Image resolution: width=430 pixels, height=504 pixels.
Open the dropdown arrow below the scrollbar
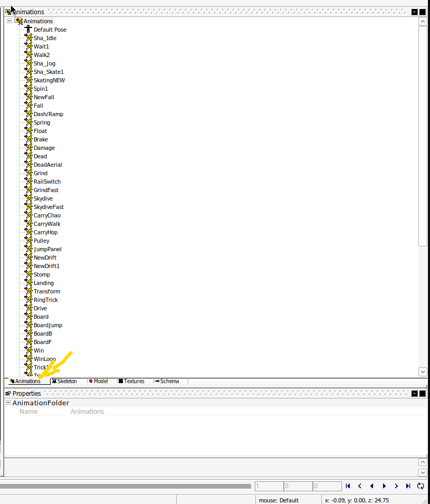point(422,372)
